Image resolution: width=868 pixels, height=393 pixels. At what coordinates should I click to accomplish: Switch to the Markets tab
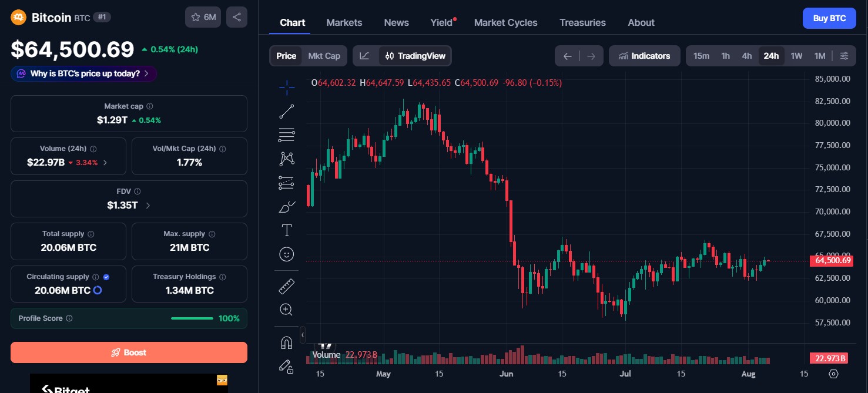point(344,22)
